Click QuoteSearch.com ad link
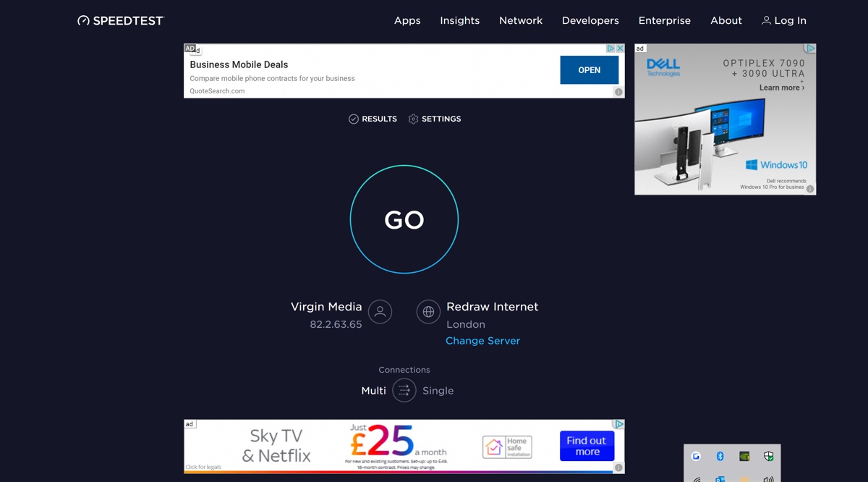Viewport: 868px width, 482px height. pyautogui.click(x=217, y=91)
